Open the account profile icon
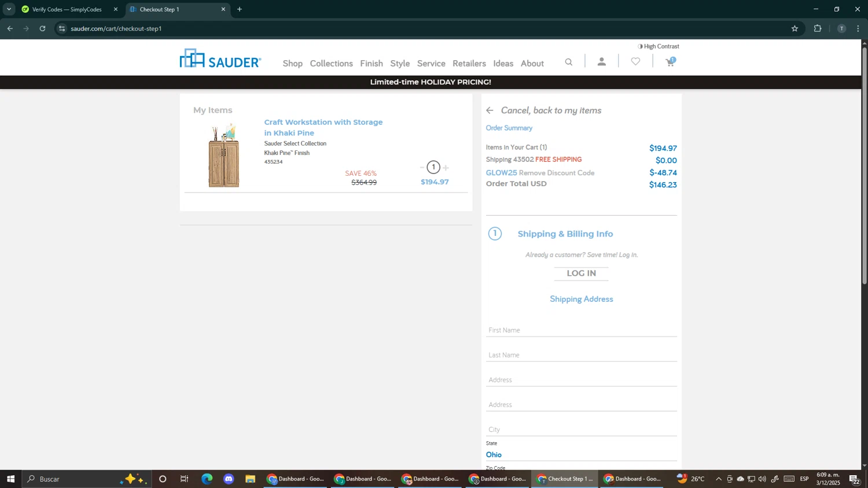Screen dimensions: 868x488 (602, 61)
